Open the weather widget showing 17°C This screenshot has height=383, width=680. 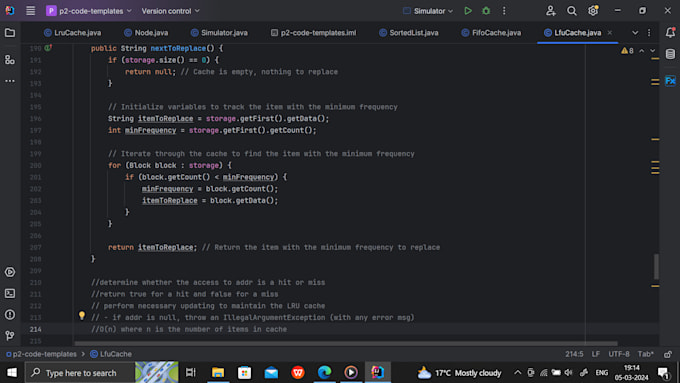tap(459, 373)
